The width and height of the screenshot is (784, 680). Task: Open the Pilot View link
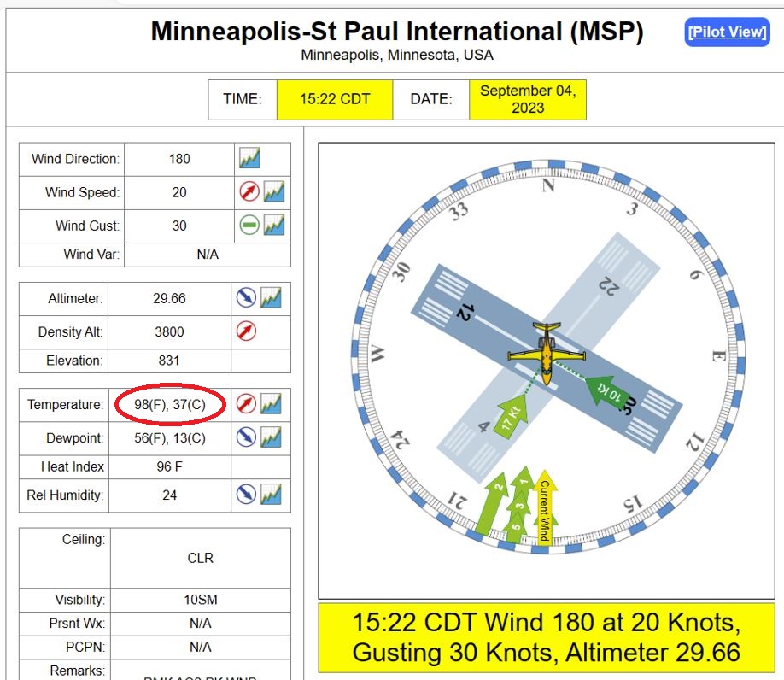pyautogui.click(x=727, y=32)
